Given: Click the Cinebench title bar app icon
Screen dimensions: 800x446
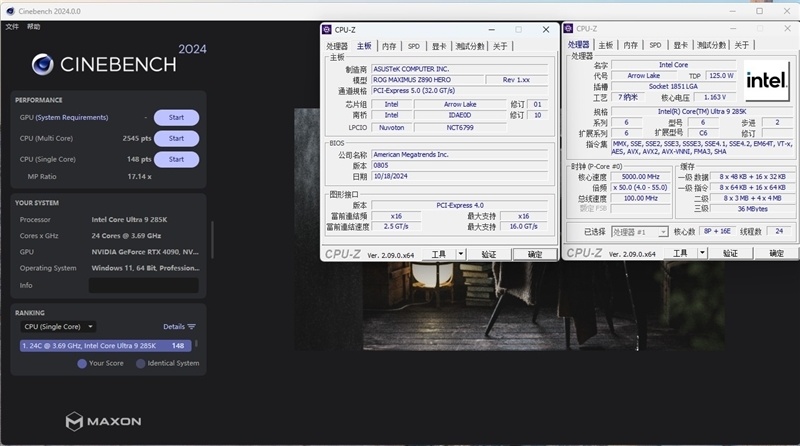Looking at the screenshot, I should (10, 11).
